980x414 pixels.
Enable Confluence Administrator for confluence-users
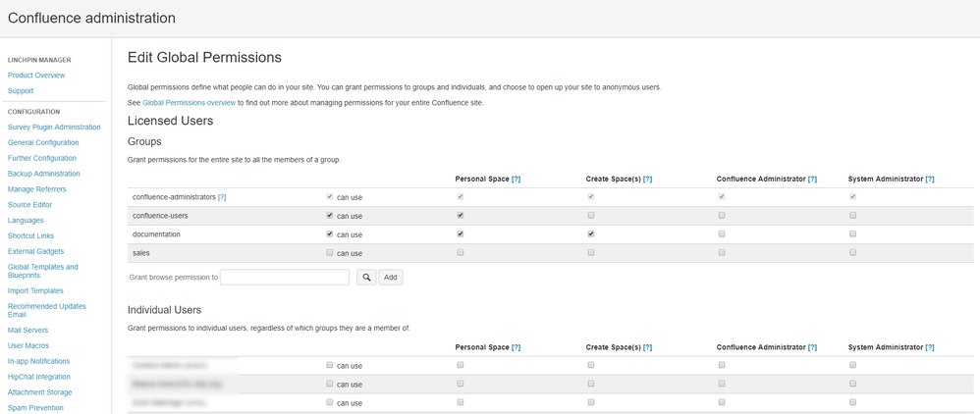click(721, 216)
